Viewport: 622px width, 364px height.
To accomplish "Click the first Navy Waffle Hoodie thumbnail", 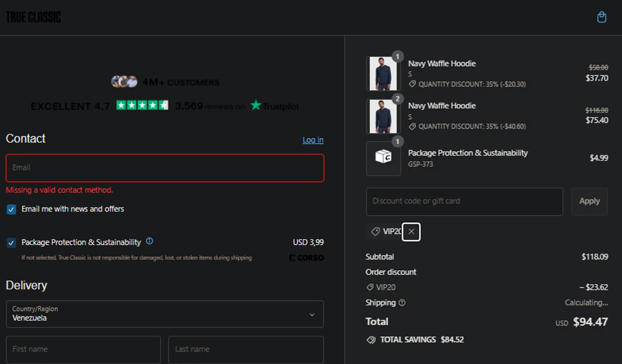I will pyautogui.click(x=383, y=73).
